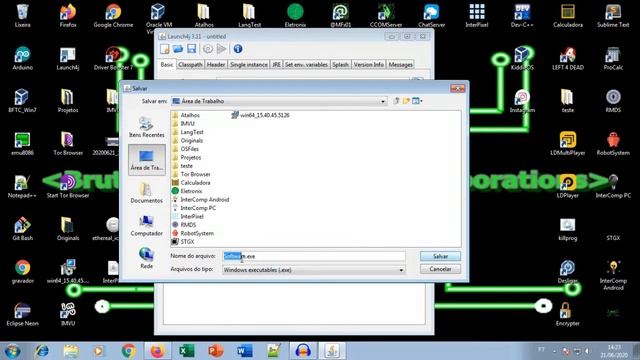Create new folder icon in Salvar dialog

pos(406,101)
